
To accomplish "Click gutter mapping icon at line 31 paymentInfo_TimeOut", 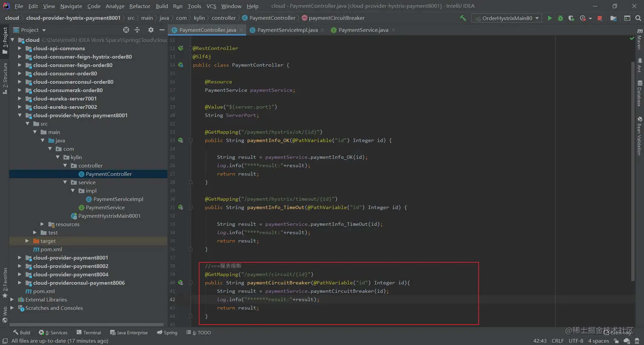I will tap(181, 208).
